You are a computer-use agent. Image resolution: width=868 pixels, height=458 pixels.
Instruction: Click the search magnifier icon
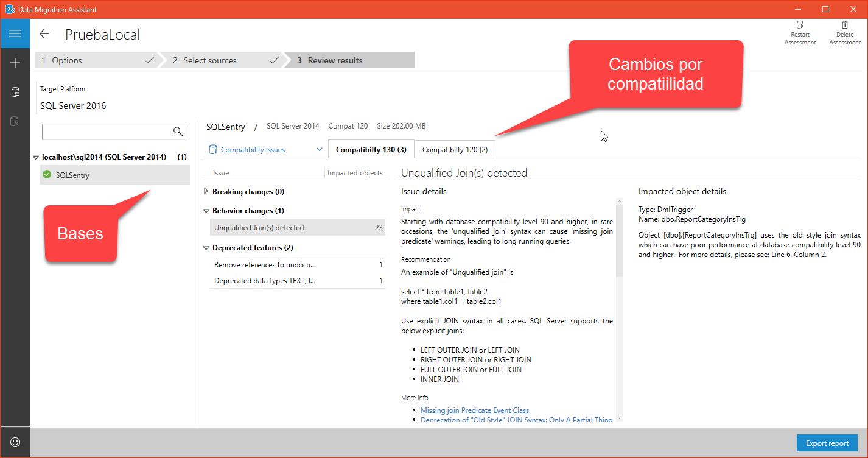tap(178, 132)
